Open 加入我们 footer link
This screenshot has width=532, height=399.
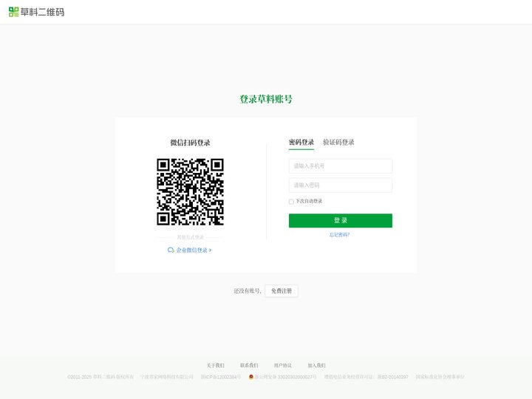(x=316, y=366)
